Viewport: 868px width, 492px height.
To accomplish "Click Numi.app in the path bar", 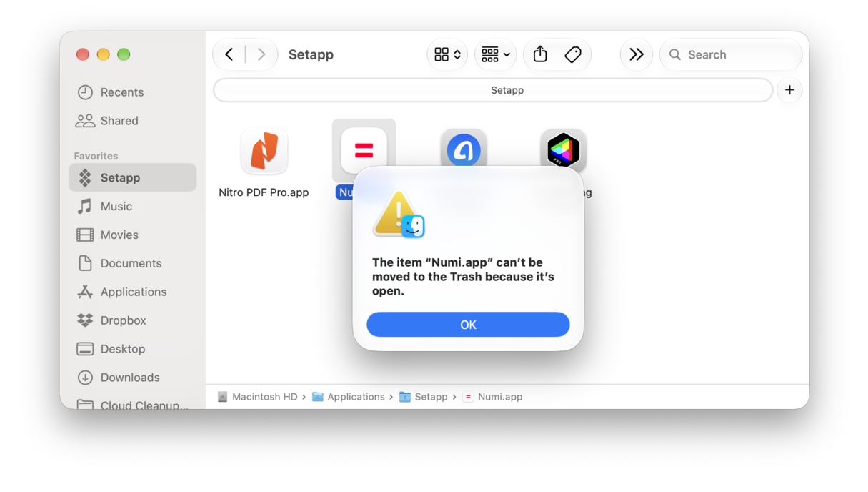I will [x=493, y=397].
